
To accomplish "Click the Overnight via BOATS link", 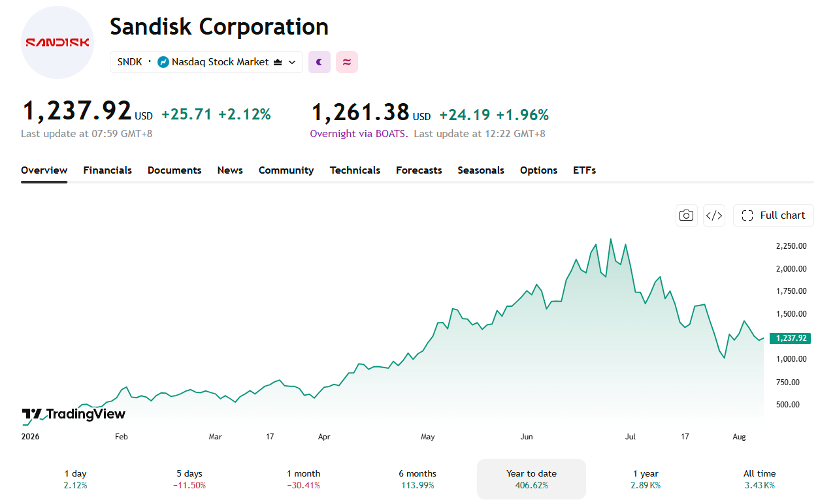I will [x=359, y=134].
